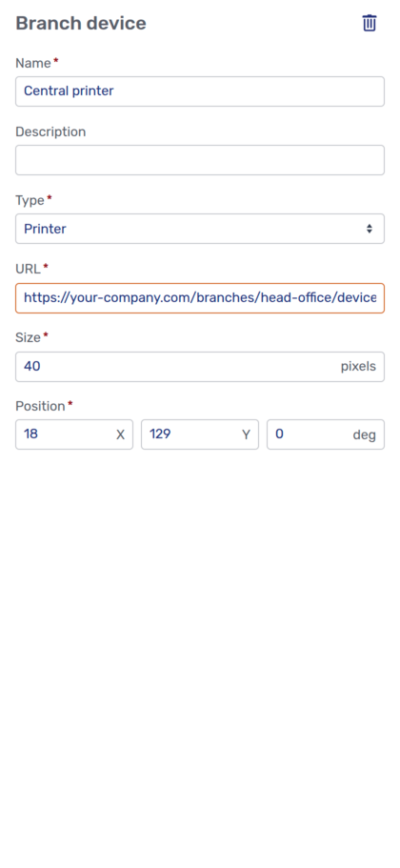Viewport: 400px width, 868px height.
Task: Click the Name field containing Central printer
Action: point(200,91)
